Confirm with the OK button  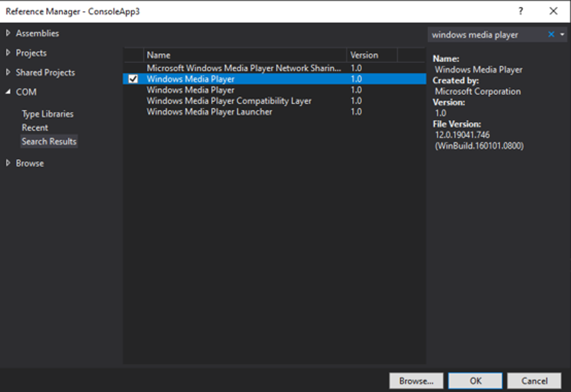pyautogui.click(x=475, y=381)
